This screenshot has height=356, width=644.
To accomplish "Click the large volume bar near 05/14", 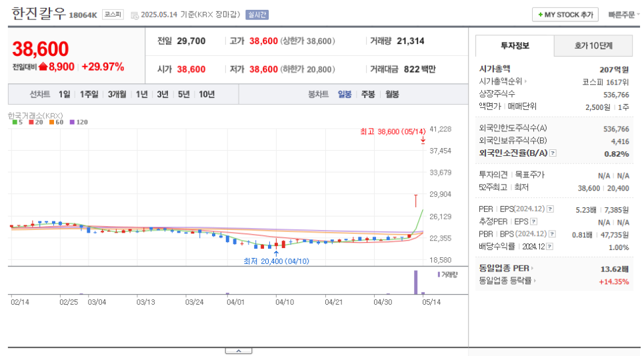I will point(415,282).
